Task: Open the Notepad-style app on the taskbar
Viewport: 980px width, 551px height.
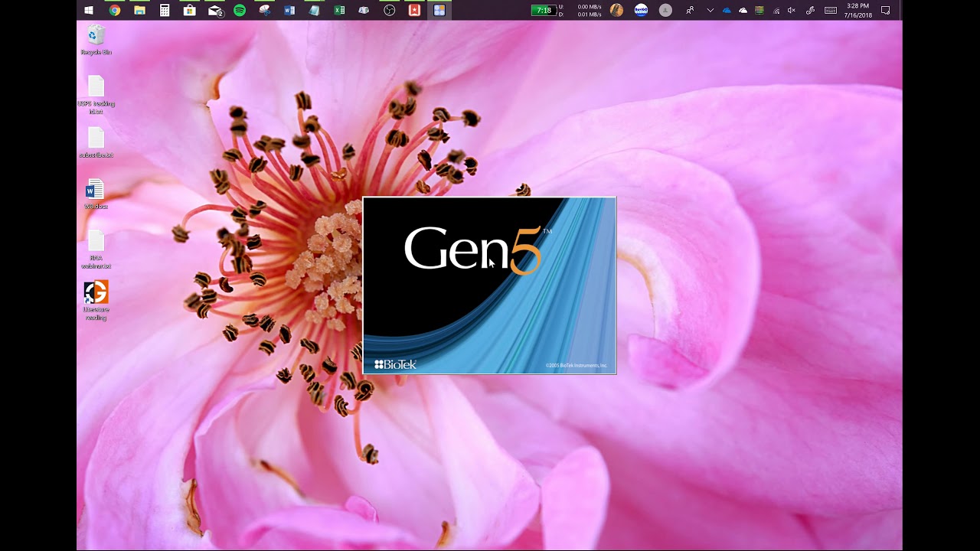Action: pos(314,10)
